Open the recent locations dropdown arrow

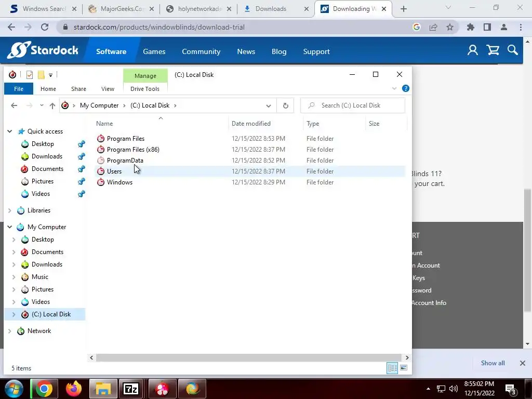pos(42,105)
